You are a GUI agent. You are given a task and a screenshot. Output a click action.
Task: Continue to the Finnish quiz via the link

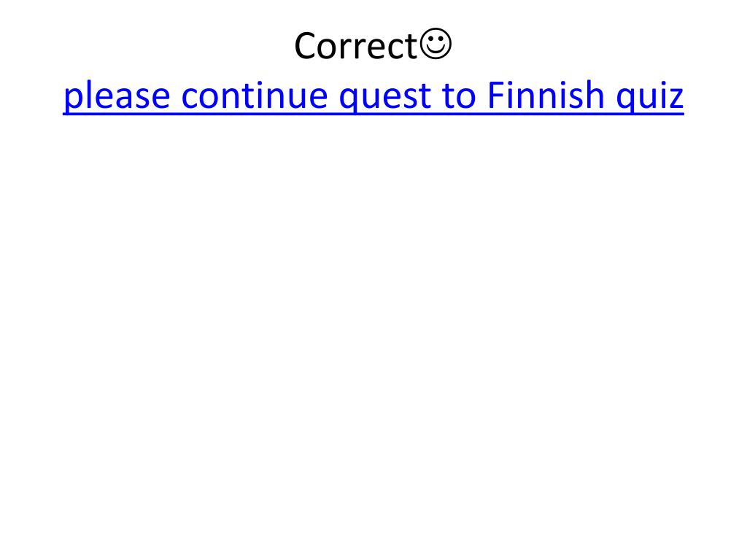[373, 96]
